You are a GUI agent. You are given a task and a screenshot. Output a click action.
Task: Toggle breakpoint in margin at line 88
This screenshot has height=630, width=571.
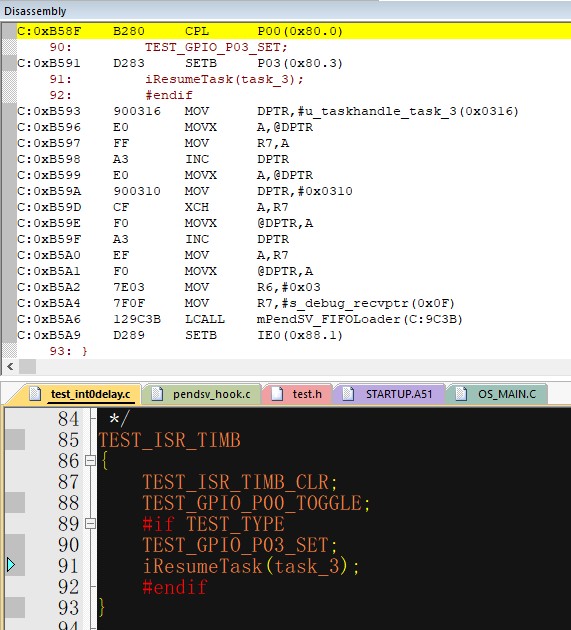[15, 502]
